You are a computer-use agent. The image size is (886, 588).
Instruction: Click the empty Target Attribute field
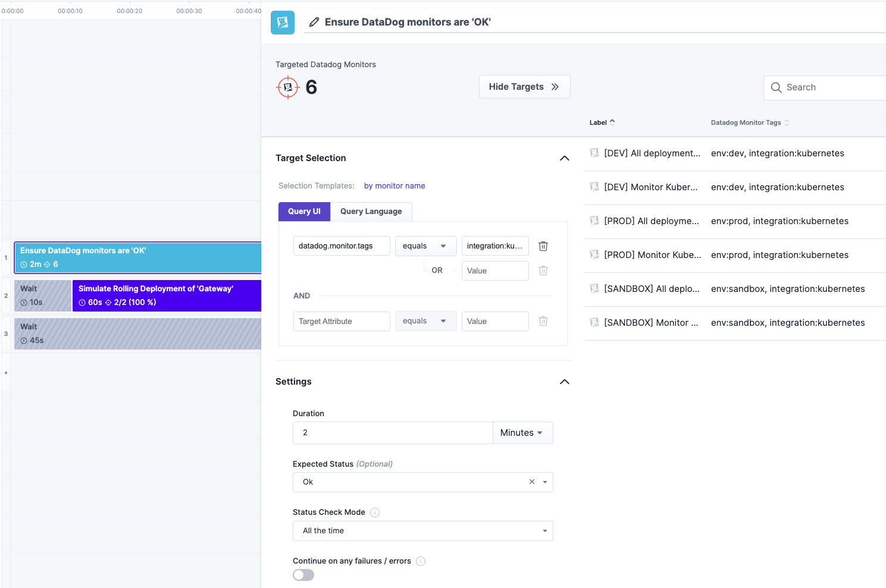coord(342,321)
